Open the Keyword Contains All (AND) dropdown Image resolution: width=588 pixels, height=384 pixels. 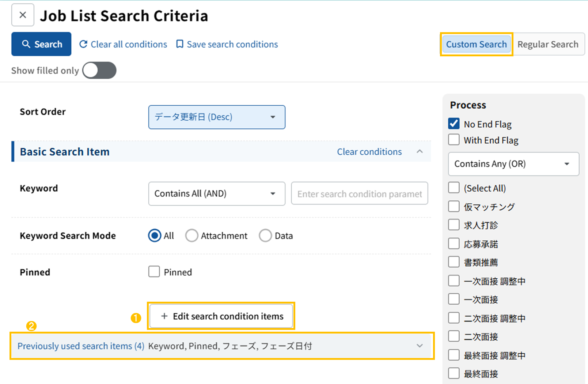[x=217, y=193]
